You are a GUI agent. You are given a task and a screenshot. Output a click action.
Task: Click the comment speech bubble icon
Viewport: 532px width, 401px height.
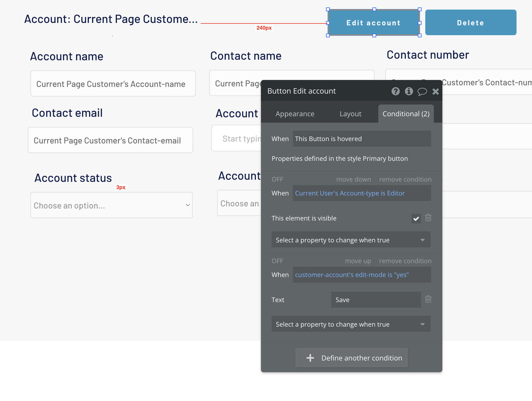pos(422,92)
